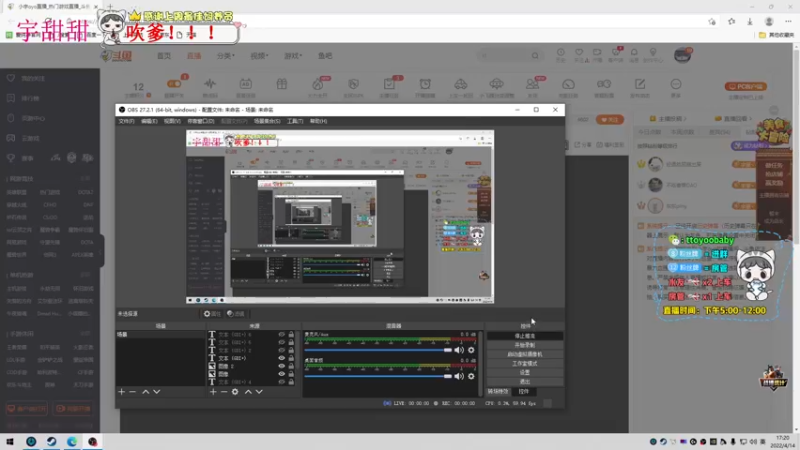Open the 视图(V) menu in OBS
Image resolution: width=800 pixels, height=450 pixels.
click(x=172, y=121)
